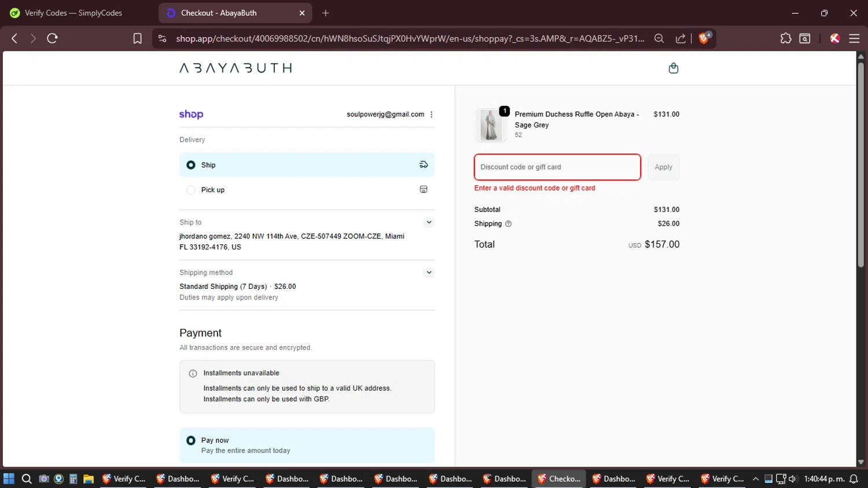The image size is (868, 488).
Task: Open the red profile avatar icon
Action: (834, 38)
